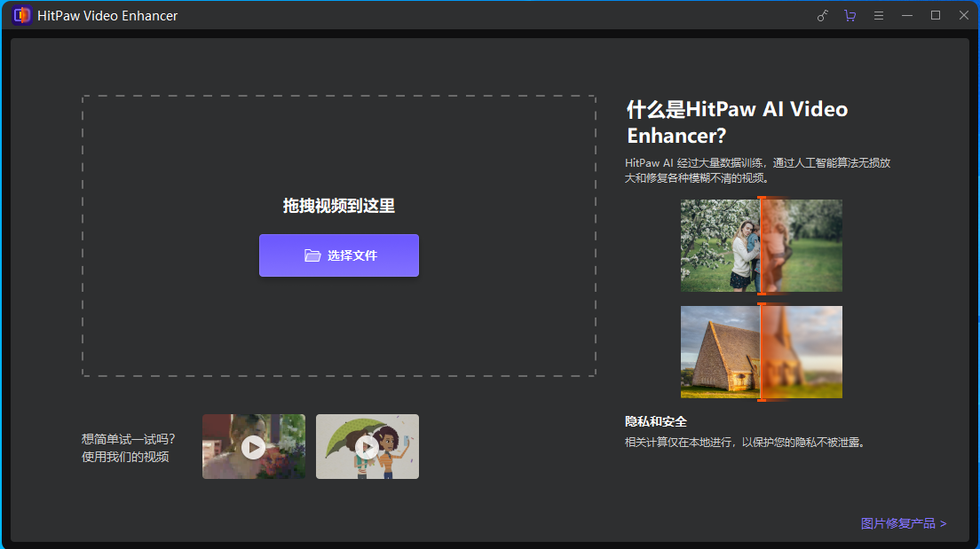Click the sharp side of couple photo
980x549 pixels.
[720, 246]
